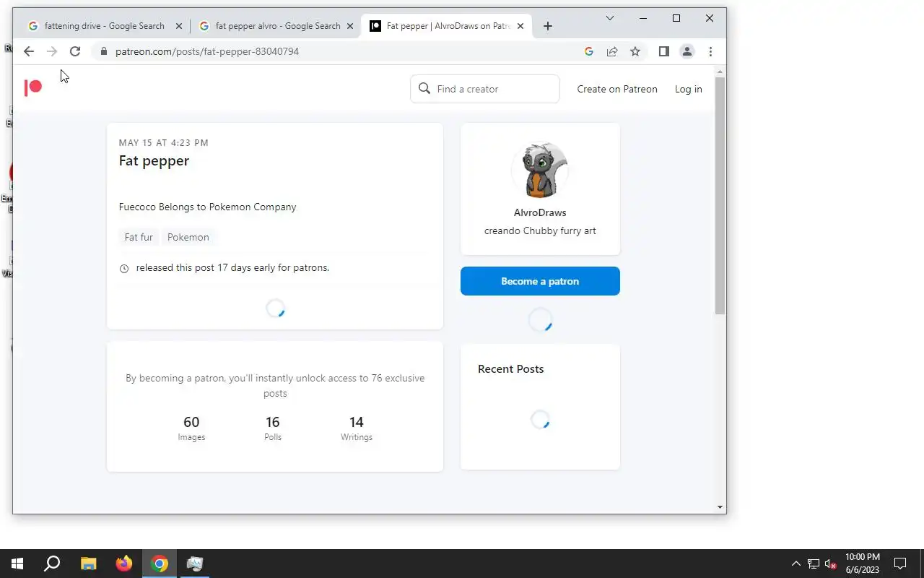Viewport: 924px width, 578px height.
Task: Switch to 'fat pepper alvro' search tab
Action: 277,26
